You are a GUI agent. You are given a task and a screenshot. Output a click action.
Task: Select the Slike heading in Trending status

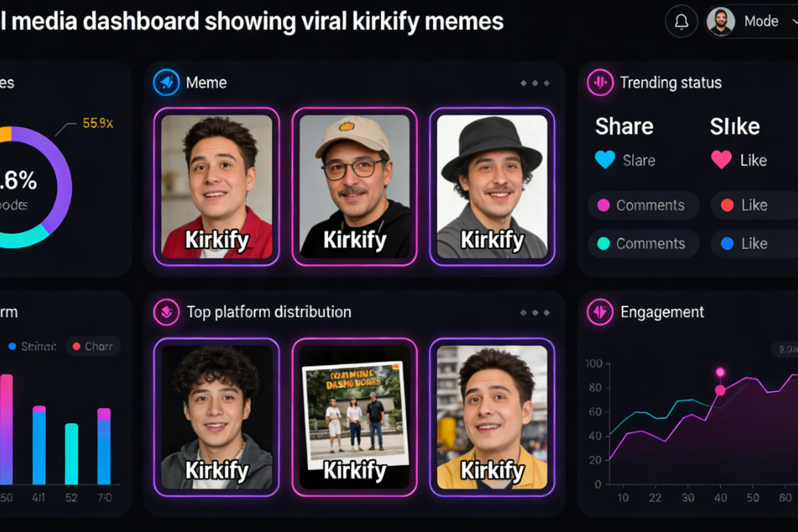coord(735,126)
